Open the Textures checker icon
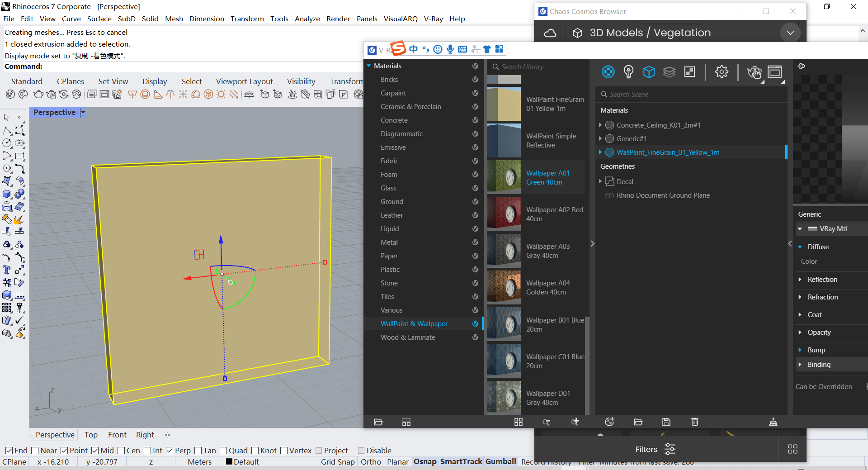The height and width of the screenshot is (470, 868). (x=689, y=71)
